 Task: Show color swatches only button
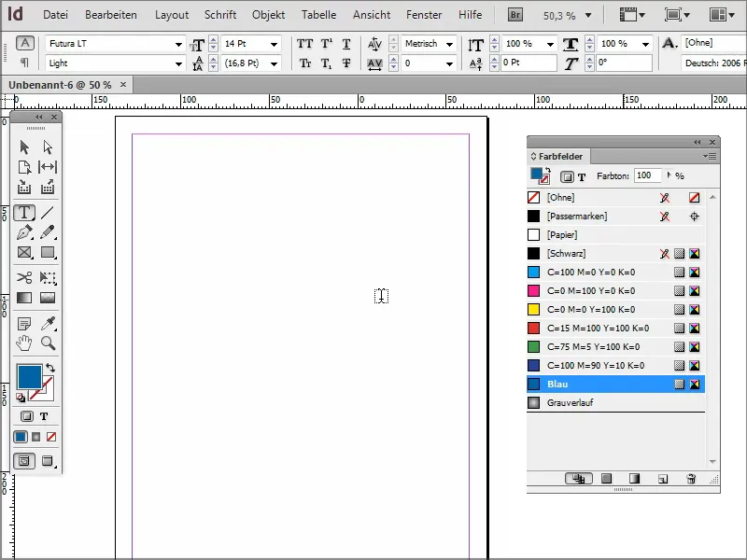click(x=606, y=479)
